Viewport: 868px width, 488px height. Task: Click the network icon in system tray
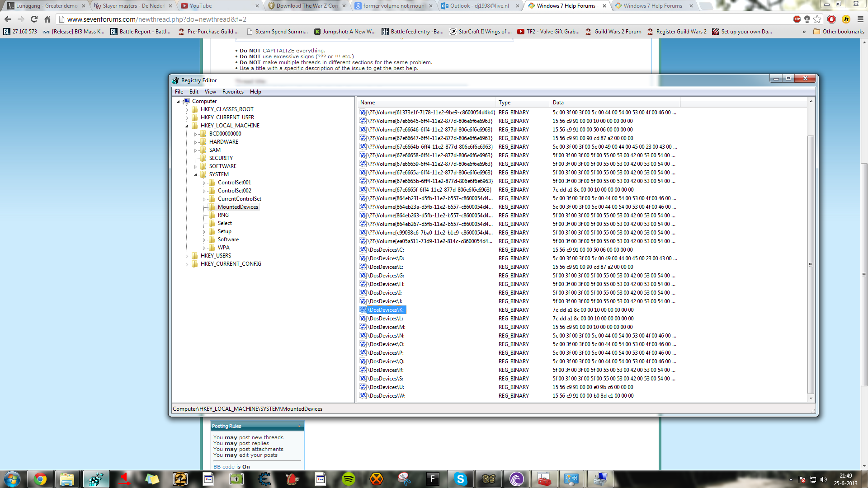812,479
